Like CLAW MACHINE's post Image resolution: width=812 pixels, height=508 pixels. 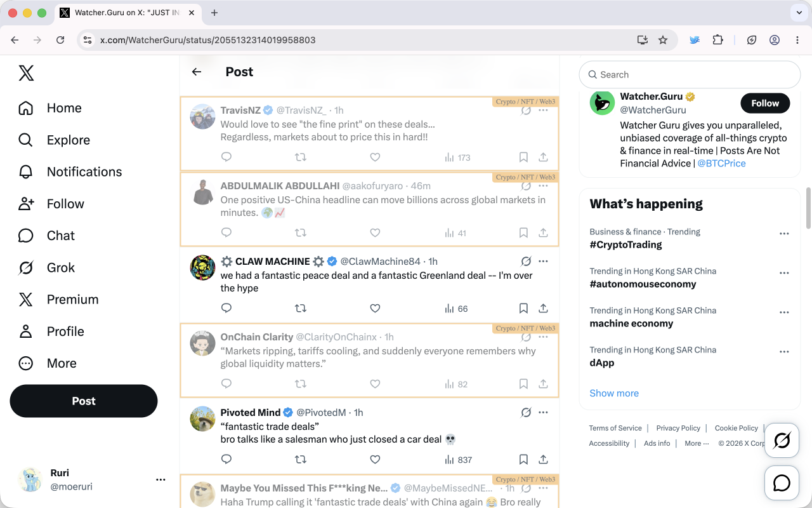pos(375,309)
